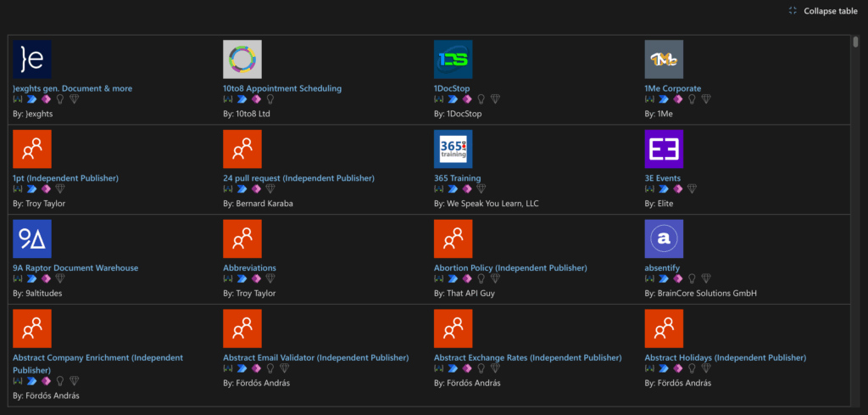This screenshot has height=415, width=868.
Task: Click orange publisher logo above Abbreviations
Action: [x=242, y=238]
